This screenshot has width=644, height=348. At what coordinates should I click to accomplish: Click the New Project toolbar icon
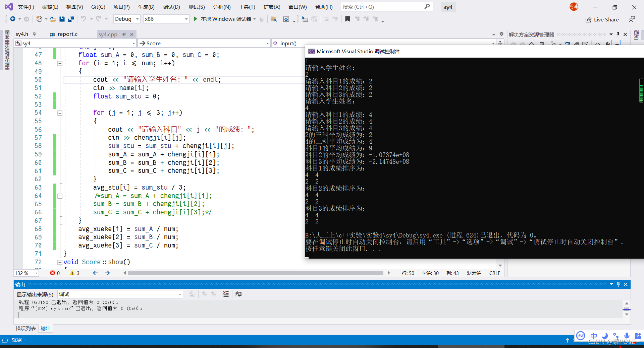coord(39,19)
